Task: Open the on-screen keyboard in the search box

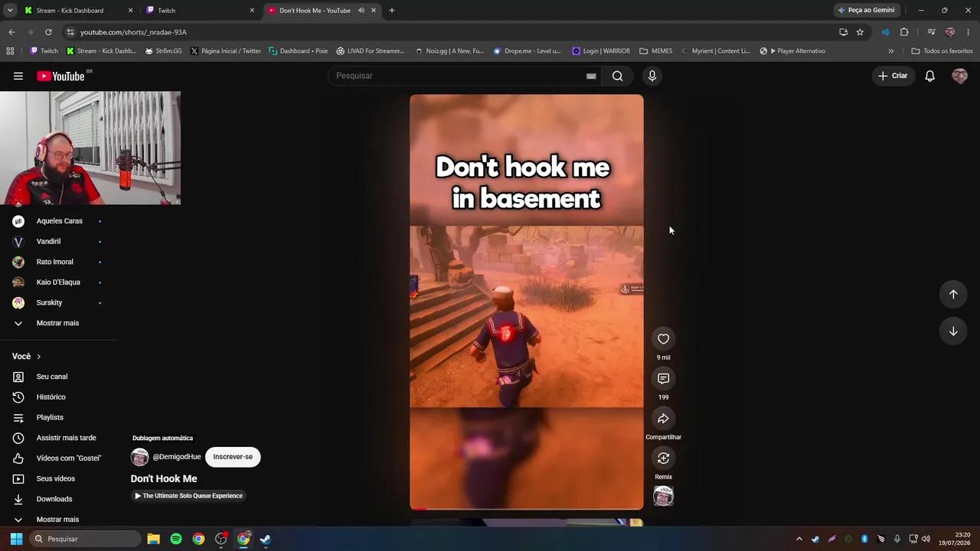Action: click(591, 76)
